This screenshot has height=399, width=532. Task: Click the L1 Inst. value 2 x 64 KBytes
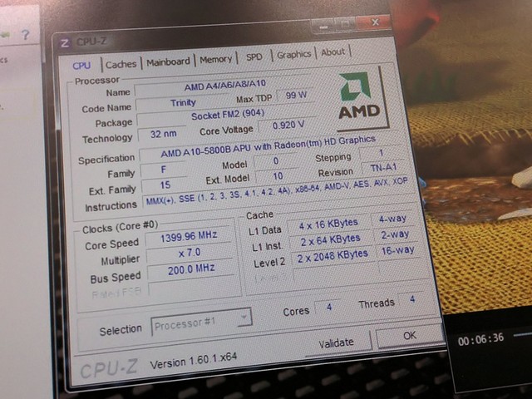(x=330, y=240)
